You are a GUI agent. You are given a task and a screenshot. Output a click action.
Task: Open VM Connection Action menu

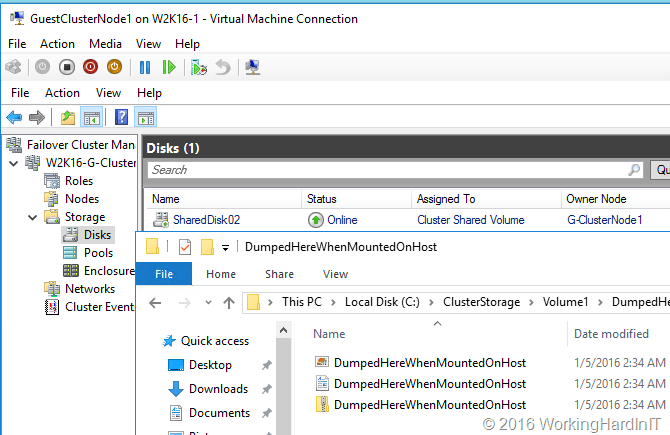(x=57, y=44)
